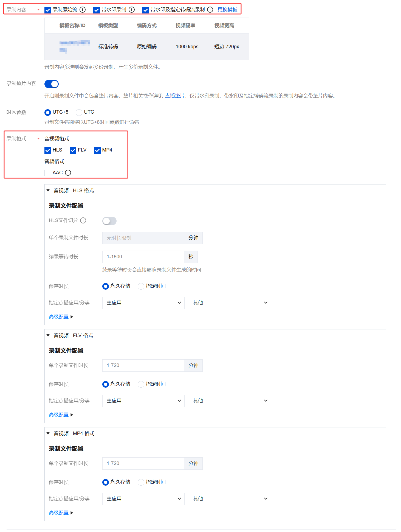Click 无时长限制 duration field in HLS section

coord(143,238)
